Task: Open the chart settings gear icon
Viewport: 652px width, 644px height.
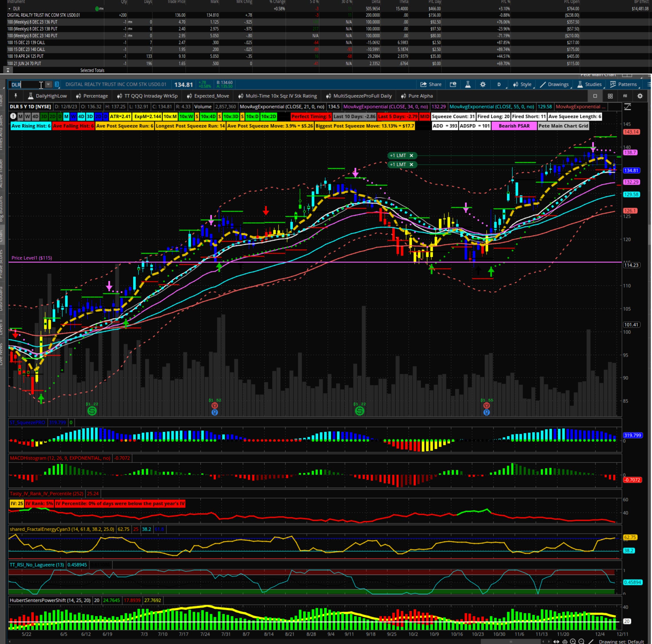Action: pyautogui.click(x=483, y=84)
